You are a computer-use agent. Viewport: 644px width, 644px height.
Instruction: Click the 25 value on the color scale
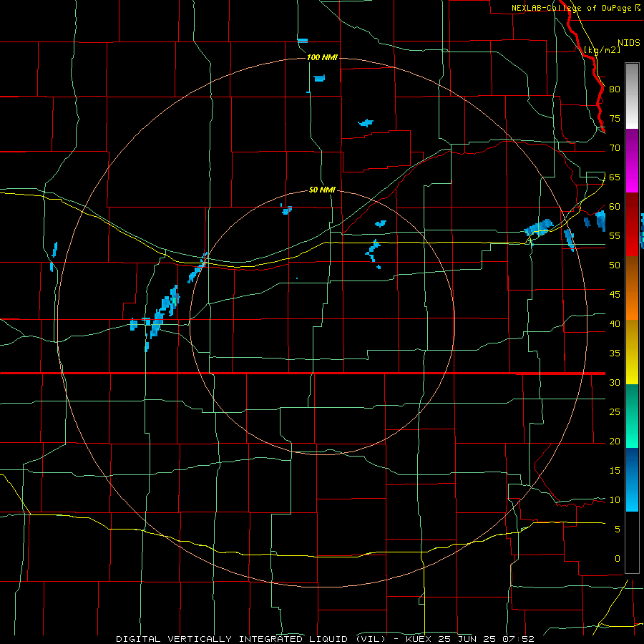[615, 411]
